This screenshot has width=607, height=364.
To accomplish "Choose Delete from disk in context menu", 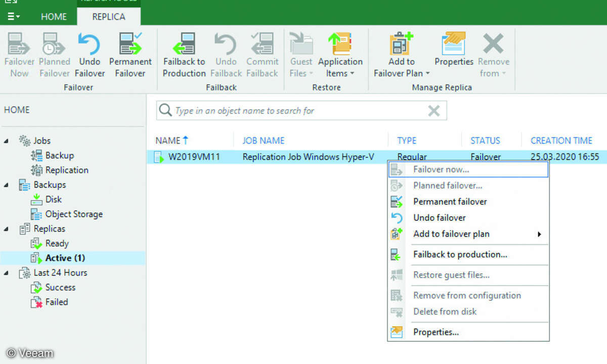I will (468, 311).
